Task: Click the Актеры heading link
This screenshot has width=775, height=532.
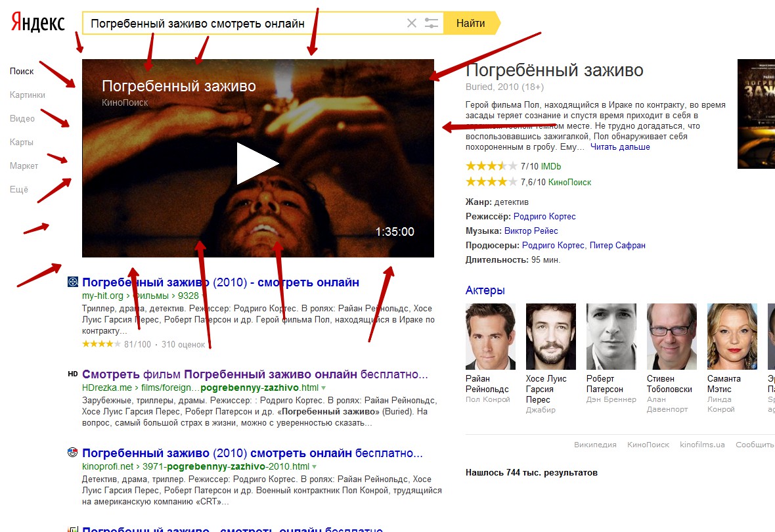Action: point(485,291)
